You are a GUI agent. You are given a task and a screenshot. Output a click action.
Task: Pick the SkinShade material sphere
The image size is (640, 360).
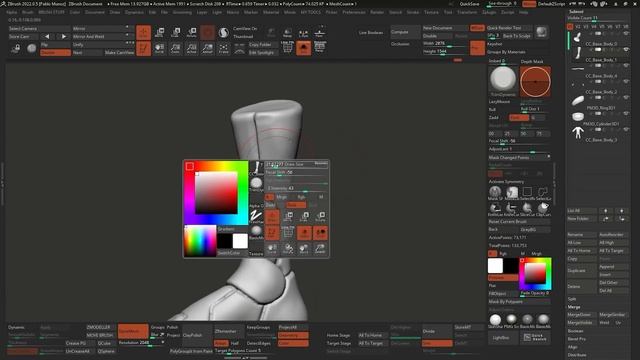[x=495, y=320]
